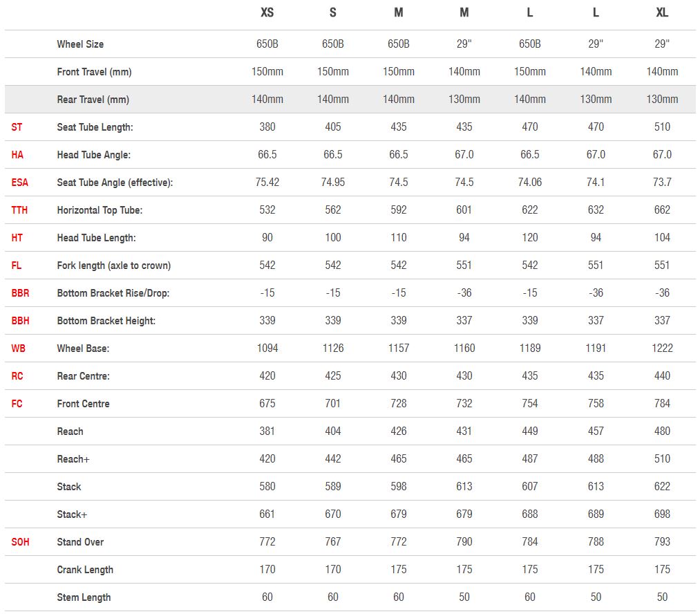Click the XS size column header

[267, 12]
